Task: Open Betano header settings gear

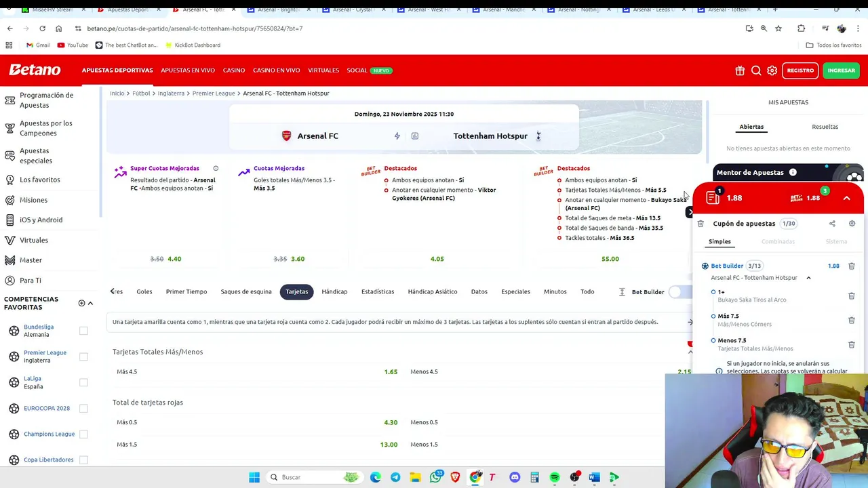Action: point(772,70)
